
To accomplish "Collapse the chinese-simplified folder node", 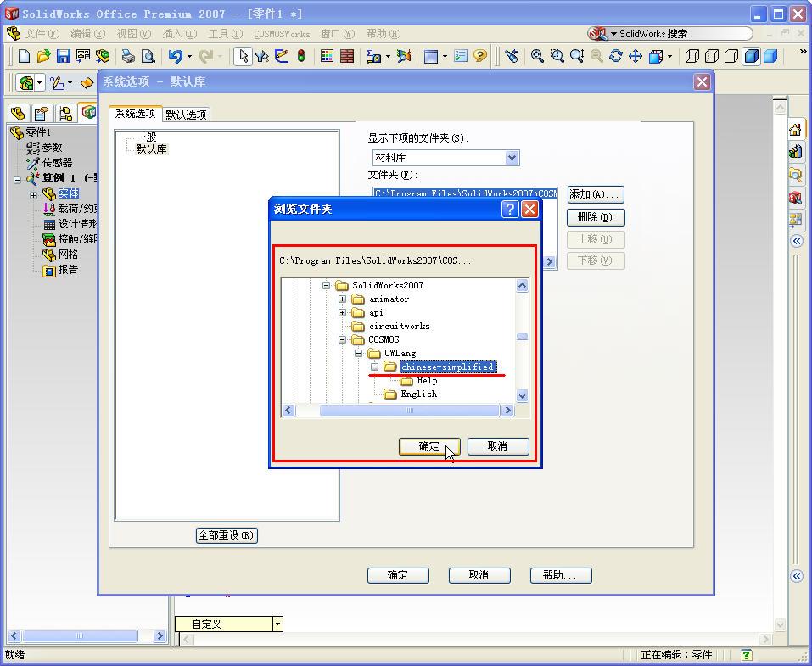I will pos(374,367).
